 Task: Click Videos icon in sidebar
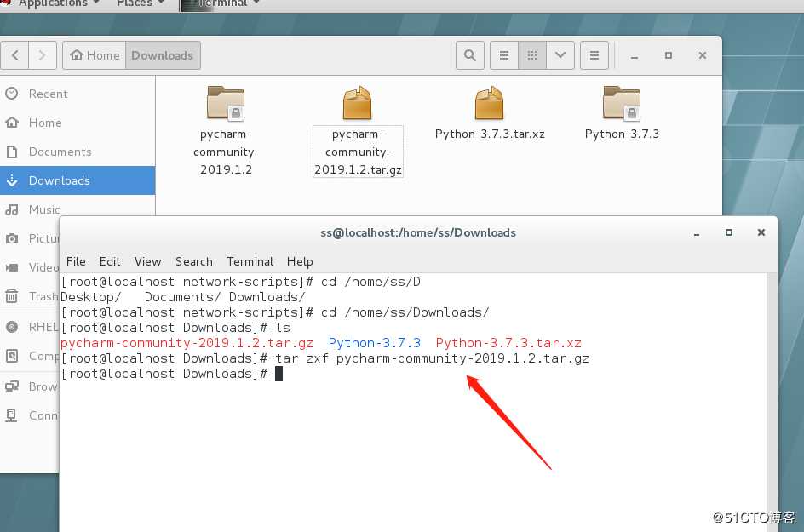tap(12, 267)
